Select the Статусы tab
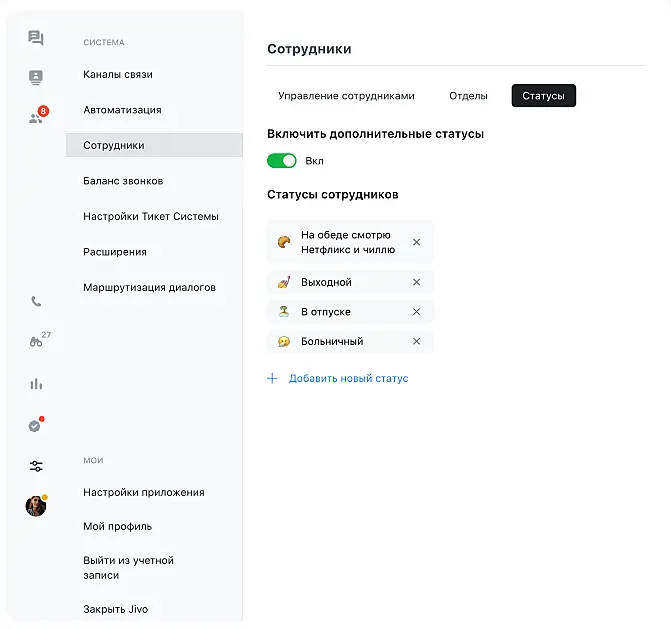This screenshot has height=629, width=671. [543, 96]
